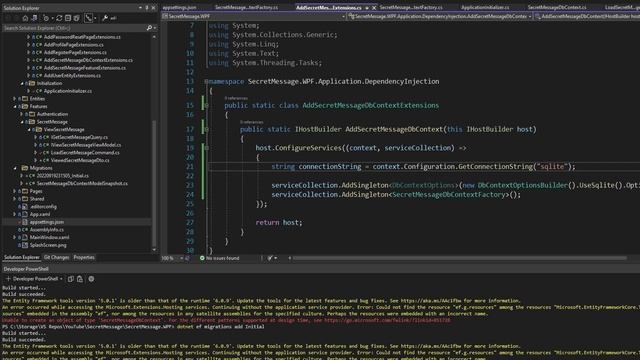Click the pin auto-hide icon of Solution Explorer
Screen dimensions: 640x360
tap(147, 8)
